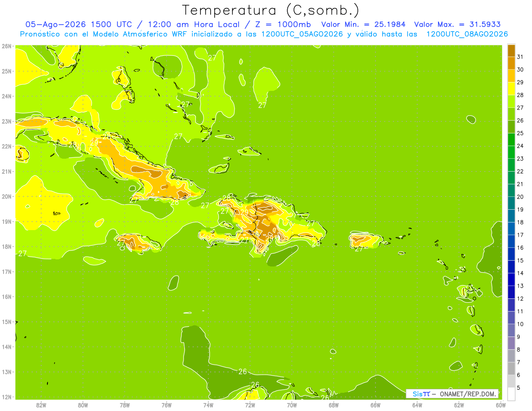The width and height of the screenshot is (532, 411).
Task: Click the legend swatch between 26 and 27
Action: (x=511, y=114)
